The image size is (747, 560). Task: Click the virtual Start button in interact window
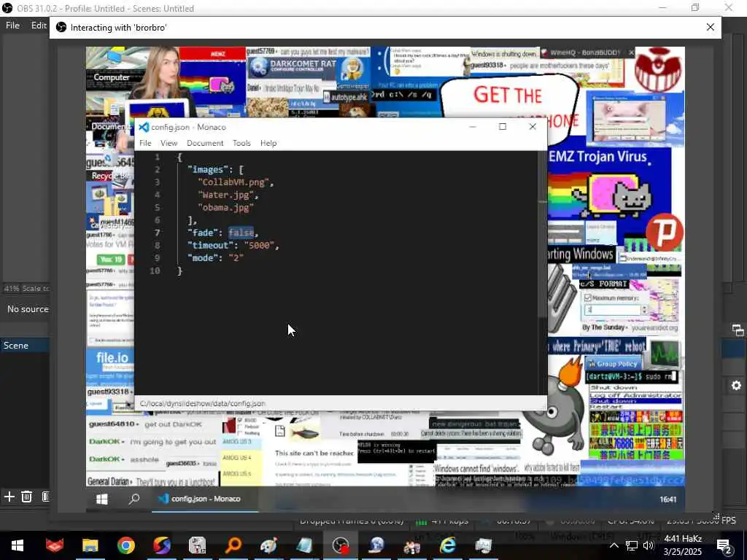point(102,499)
